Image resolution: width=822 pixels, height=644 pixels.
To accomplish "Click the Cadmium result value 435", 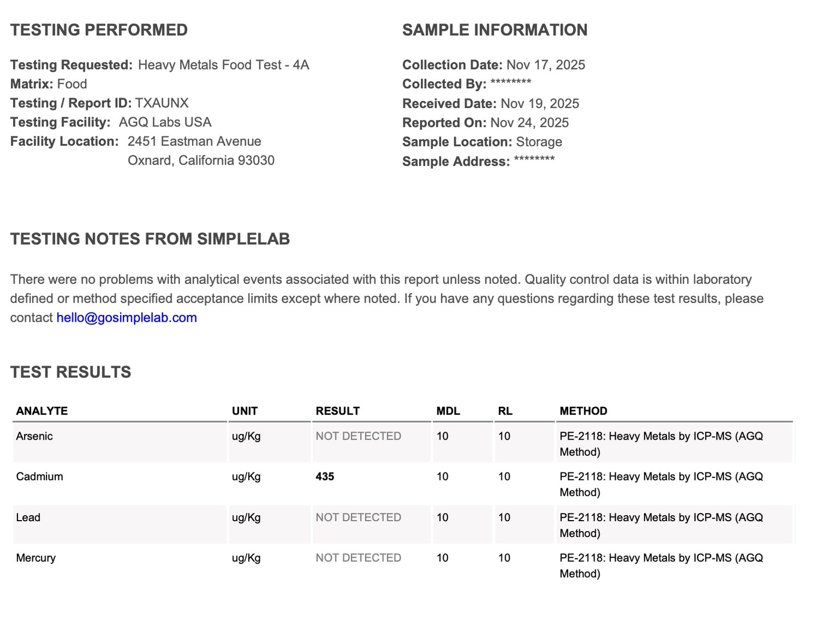I will pyautogui.click(x=325, y=477).
